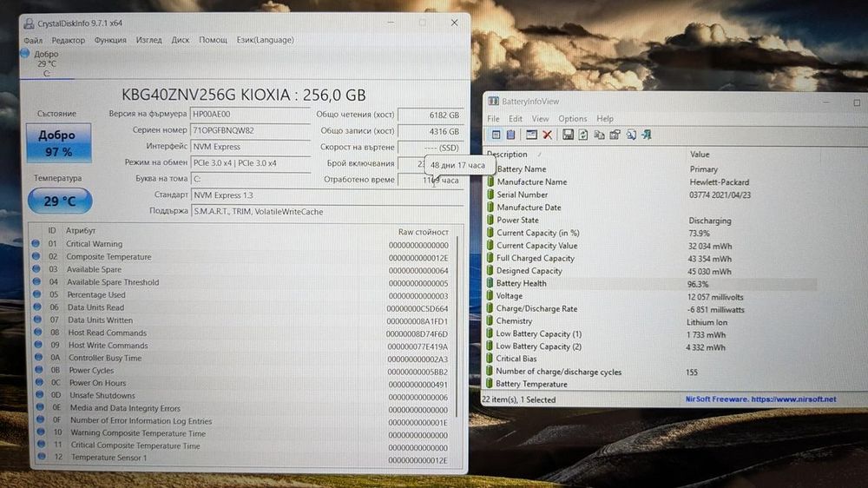This screenshot has height=488, width=868.
Task: Click the firmware version field HP00AE00
Action: coord(250,114)
